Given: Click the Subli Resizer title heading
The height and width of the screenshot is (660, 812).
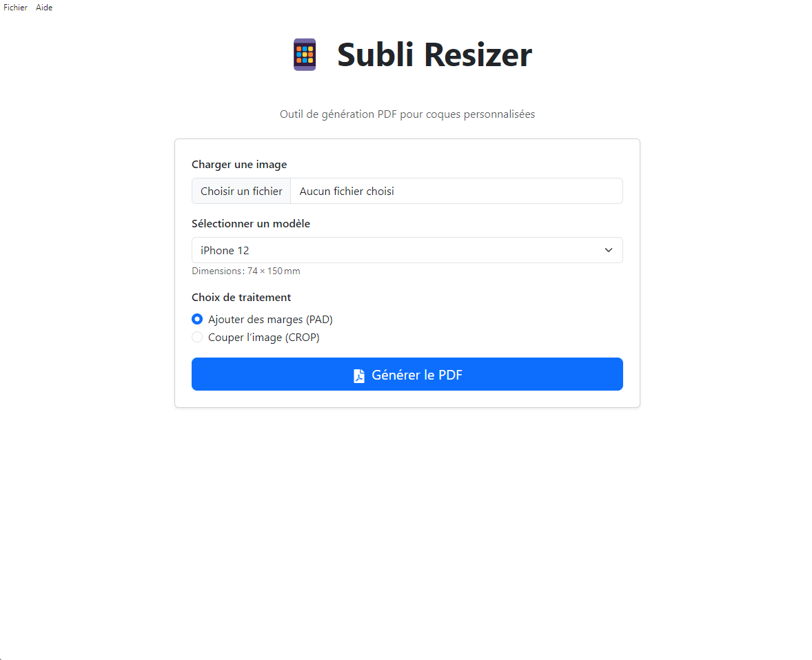Looking at the screenshot, I should (434, 55).
